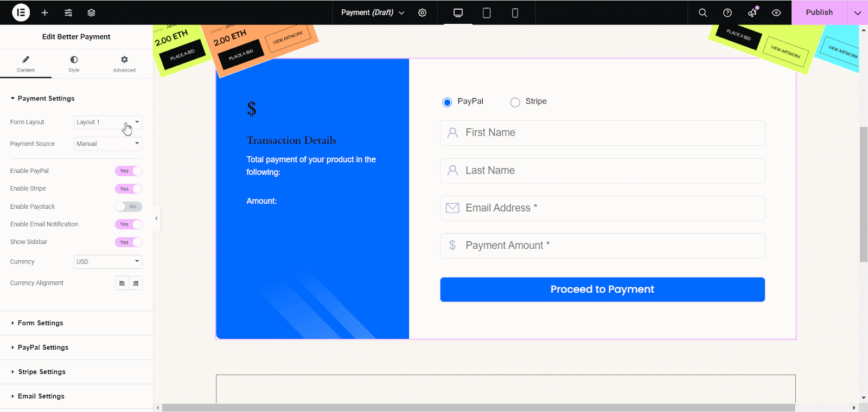The image size is (868, 412).
Task: Align currency to the right
Action: coord(136,283)
